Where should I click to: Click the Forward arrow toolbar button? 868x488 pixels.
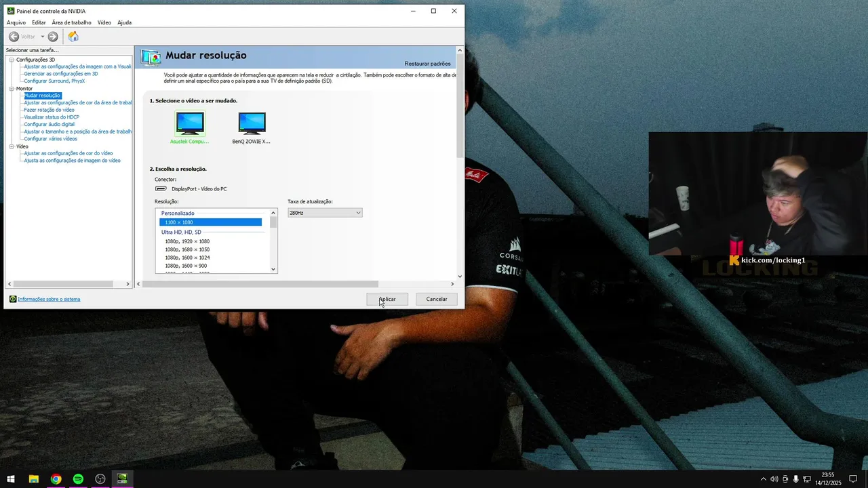click(x=53, y=37)
